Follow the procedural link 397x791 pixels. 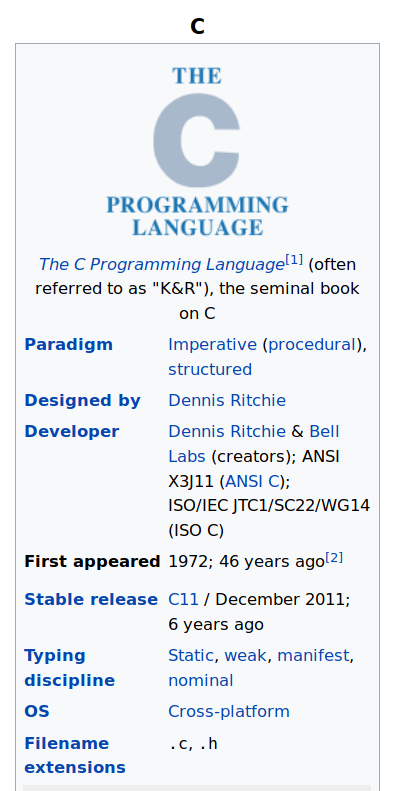[x=312, y=345]
